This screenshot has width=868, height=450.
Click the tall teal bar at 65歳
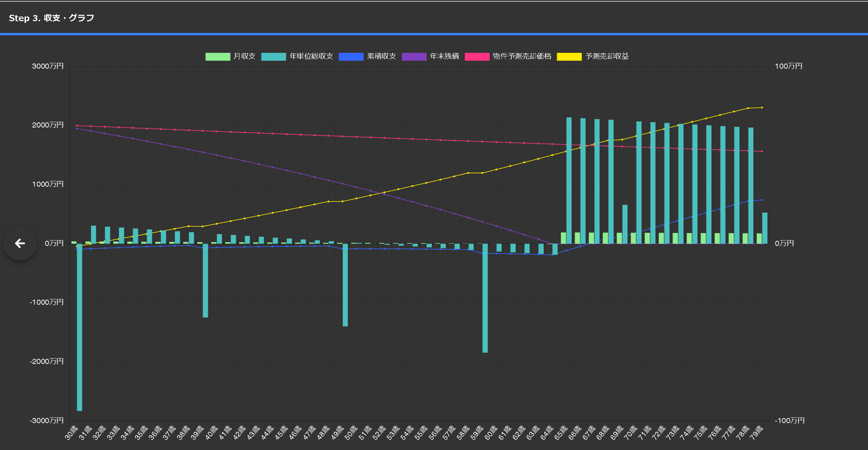569,180
